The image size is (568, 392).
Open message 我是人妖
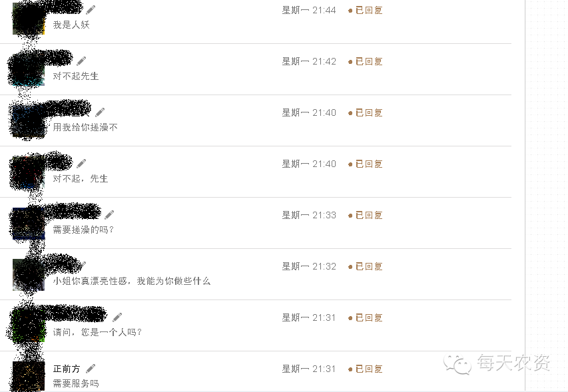(x=71, y=25)
